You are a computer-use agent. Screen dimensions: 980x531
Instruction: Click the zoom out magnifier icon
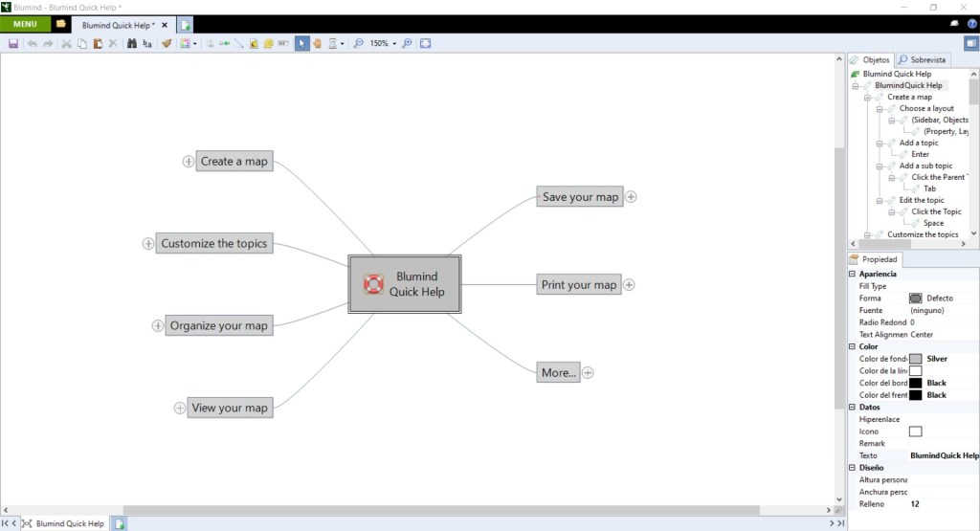pyautogui.click(x=358, y=43)
